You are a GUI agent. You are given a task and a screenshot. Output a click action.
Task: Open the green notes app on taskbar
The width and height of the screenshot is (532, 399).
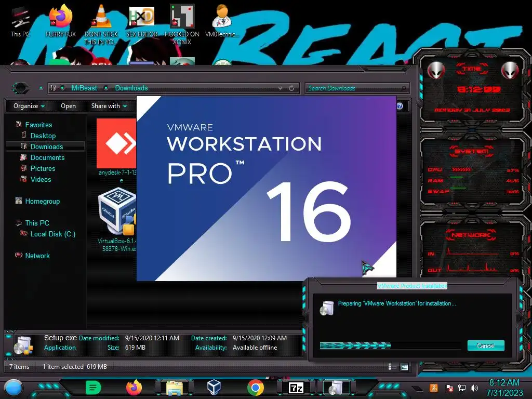coord(94,388)
